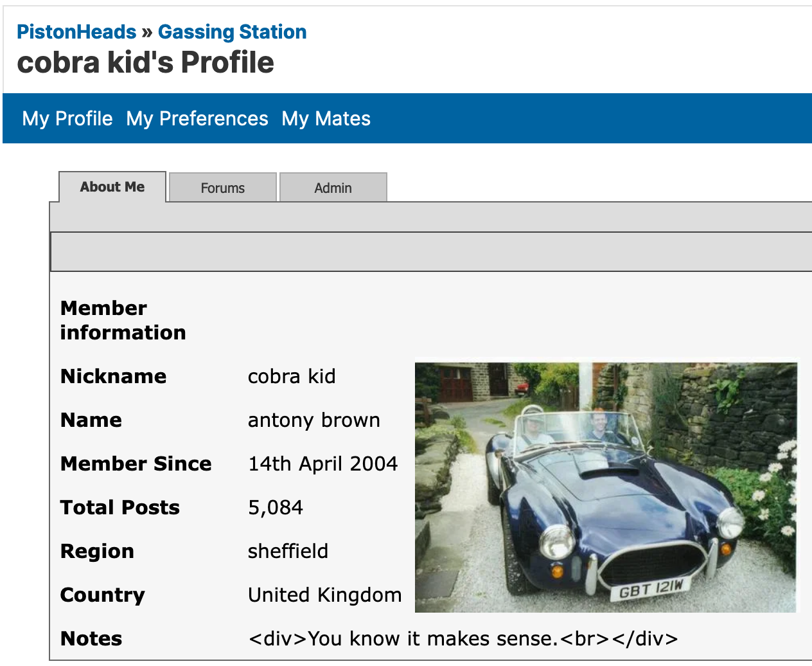Screen dimensions: 812x666
Task: Open My Preferences menu item
Action: 197,118
